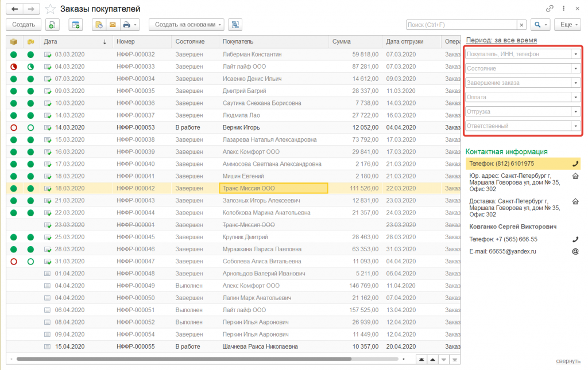The height and width of the screenshot is (370, 588).
Task: Open the Еще menu
Action: click(x=567, y=25)
